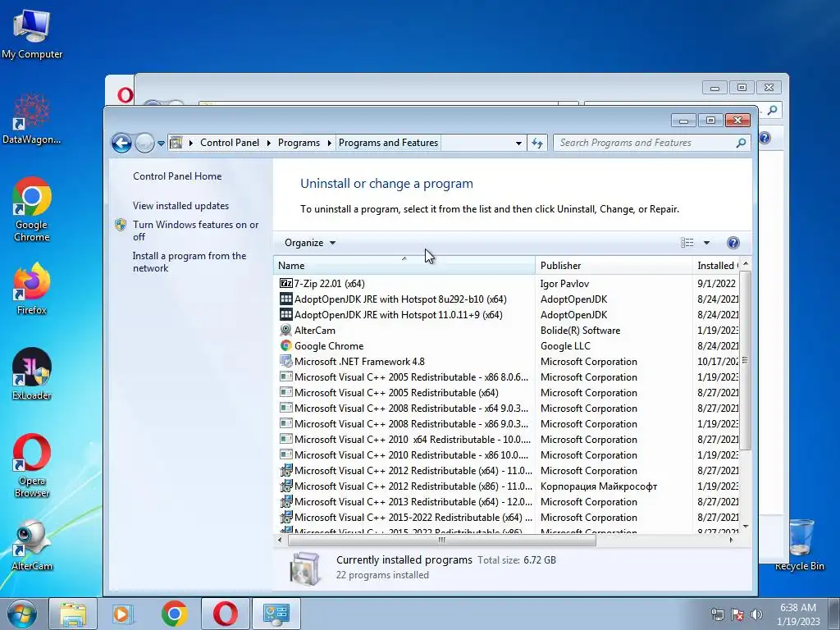Select Visual C++ 2012 Redistributable (x64)
The width and height of the screenshot is (840, 630).
tap(508, 470)
